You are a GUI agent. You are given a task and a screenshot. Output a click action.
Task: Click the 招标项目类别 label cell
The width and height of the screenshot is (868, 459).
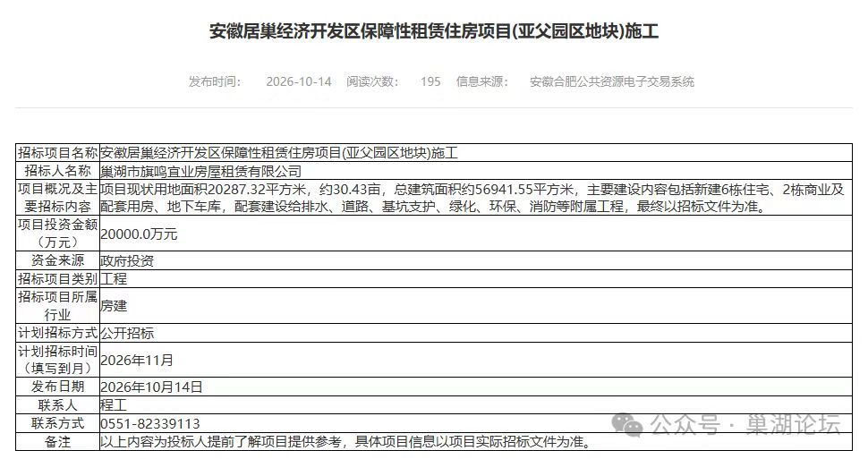(x=57, y=278)
